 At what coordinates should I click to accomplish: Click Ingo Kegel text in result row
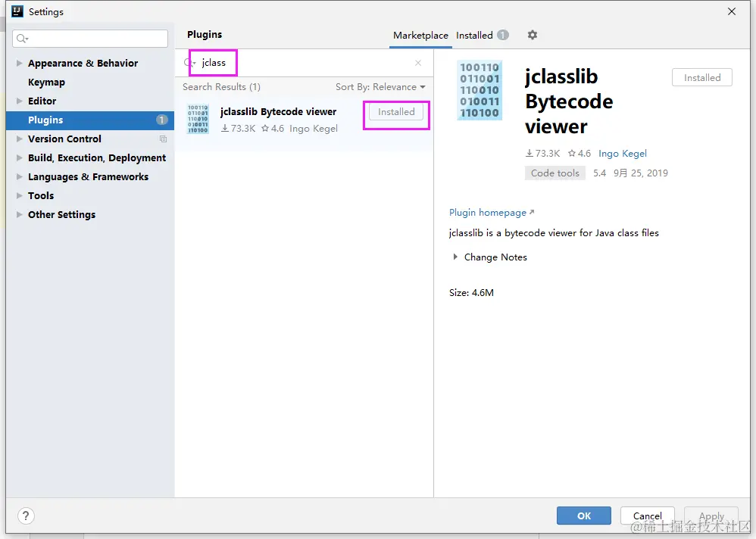pos(314,129)
